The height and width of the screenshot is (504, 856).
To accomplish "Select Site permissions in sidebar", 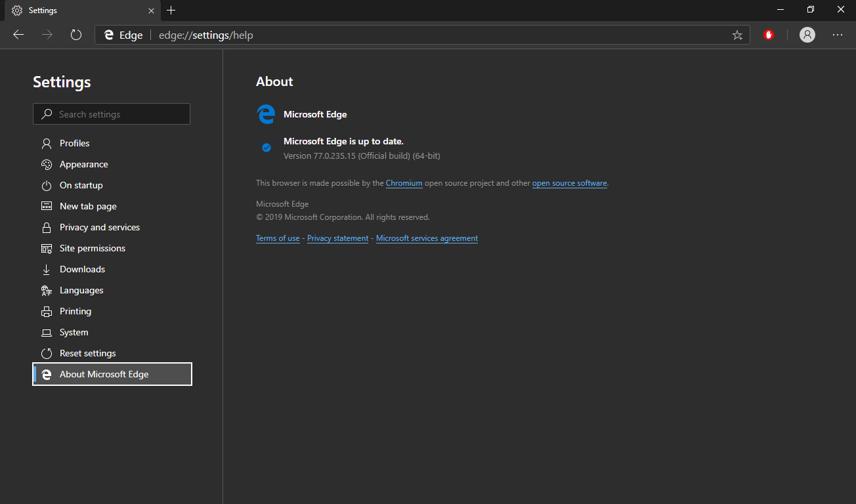I will (x=112, y=248).
